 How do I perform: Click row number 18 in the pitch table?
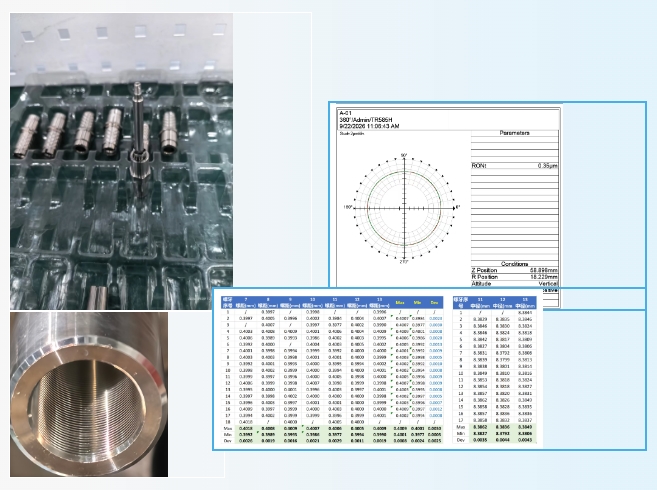(228, 422)
